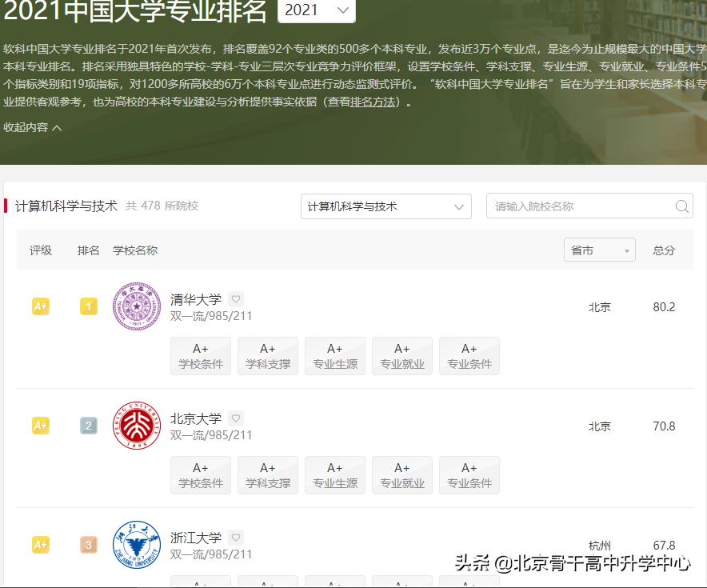This screenshot has height=588, width=707.
Task: Click the Tsinghua University logo
Action: (137, 306)
